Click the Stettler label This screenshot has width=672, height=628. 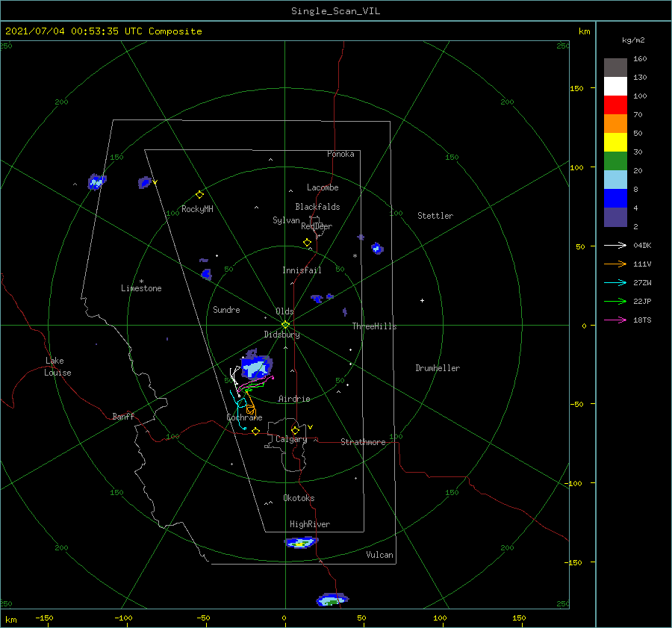pyautogui.click(x=435, y=216)
